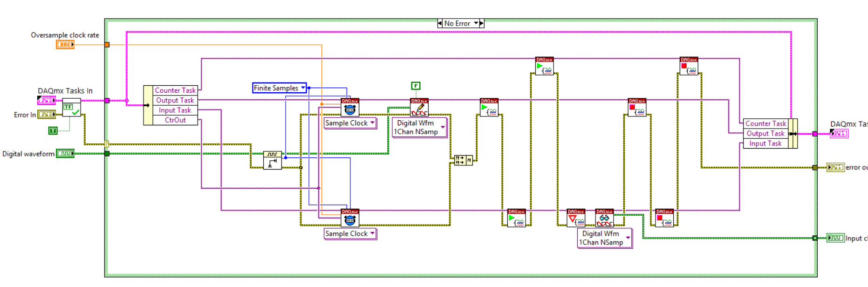Select the TF checkmark function node
Viewport: 868px width, 287px height.
(x=71, y=108)
